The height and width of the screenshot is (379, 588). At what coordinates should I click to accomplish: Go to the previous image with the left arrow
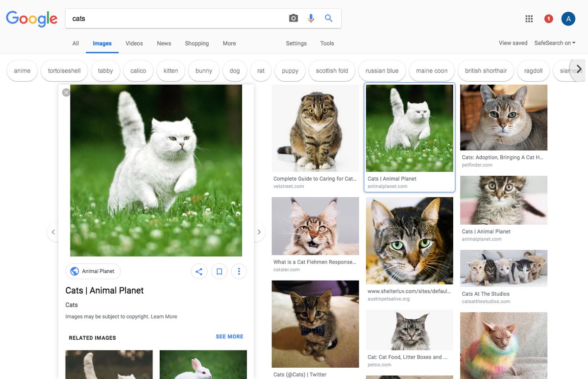pos(53,232)
